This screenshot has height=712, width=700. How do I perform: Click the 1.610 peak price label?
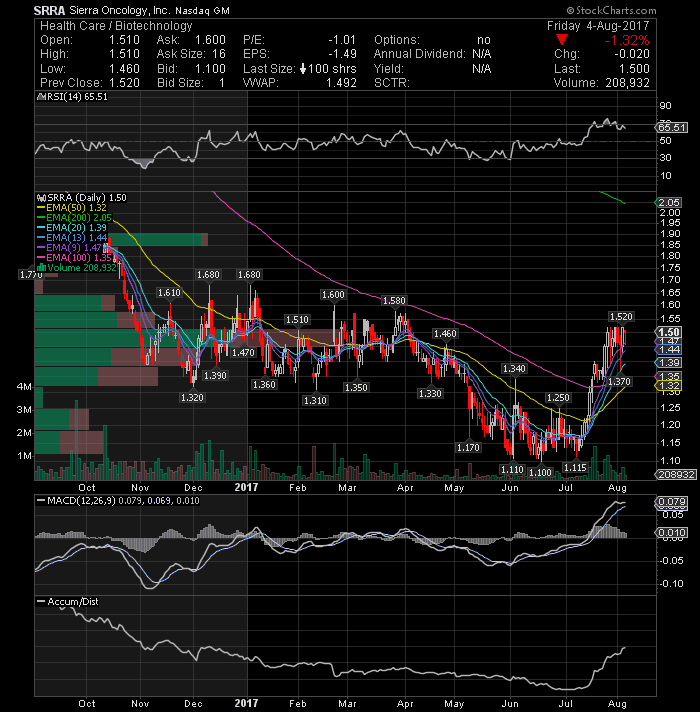coord(169,292)
